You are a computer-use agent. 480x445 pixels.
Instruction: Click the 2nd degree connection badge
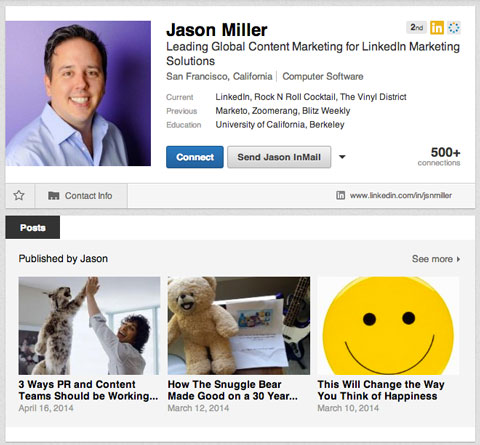pyautogui.click(x=416, y=27)
